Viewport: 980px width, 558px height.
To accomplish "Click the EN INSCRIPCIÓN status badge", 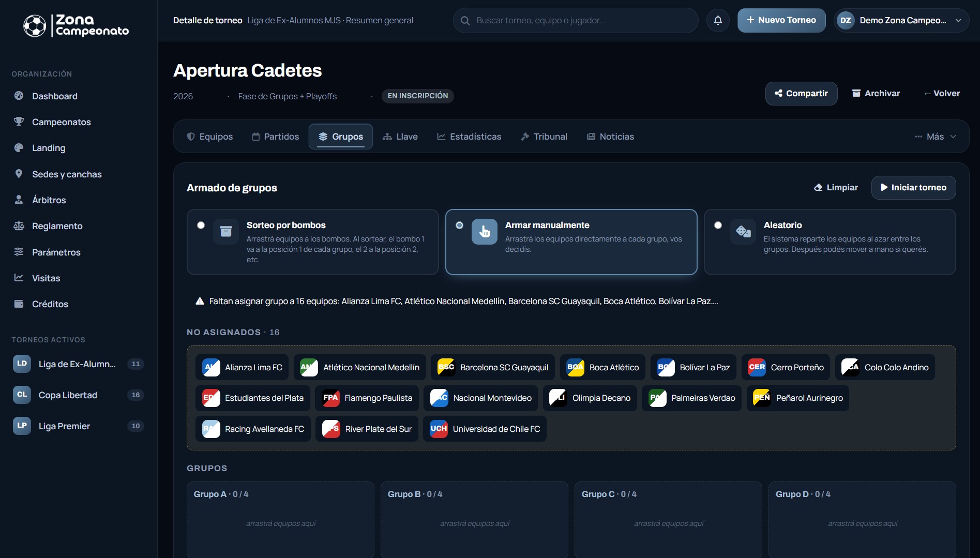I will [418, 96].
